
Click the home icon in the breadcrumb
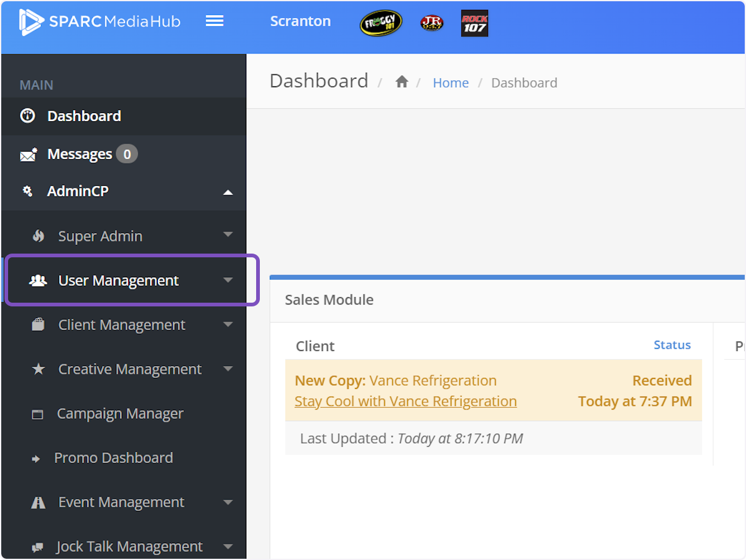click(402, 81)
